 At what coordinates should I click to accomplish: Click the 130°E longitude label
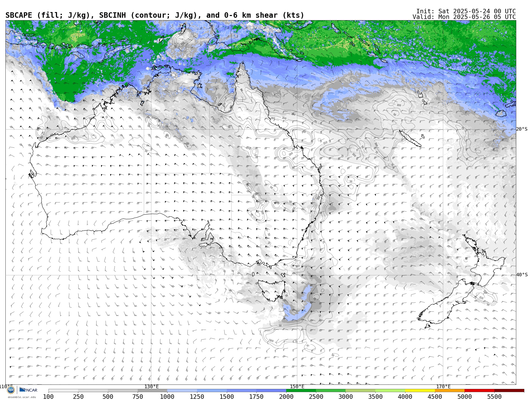(x=151, y=387)
